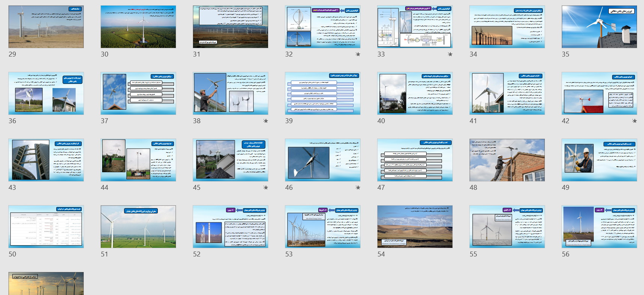The image size is (644, 295).
Task: Select slide 43 showing the glass building
Action: (46, 160)
